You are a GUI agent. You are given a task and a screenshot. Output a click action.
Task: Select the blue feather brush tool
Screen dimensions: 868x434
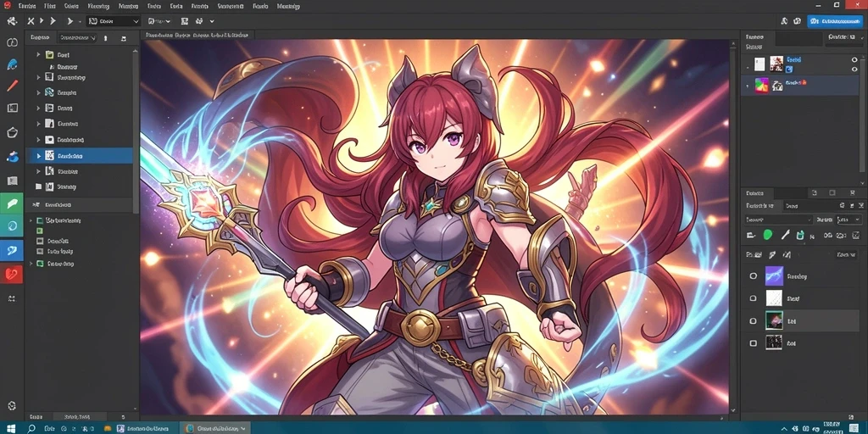pyautogui.click(x=12, y=64)
